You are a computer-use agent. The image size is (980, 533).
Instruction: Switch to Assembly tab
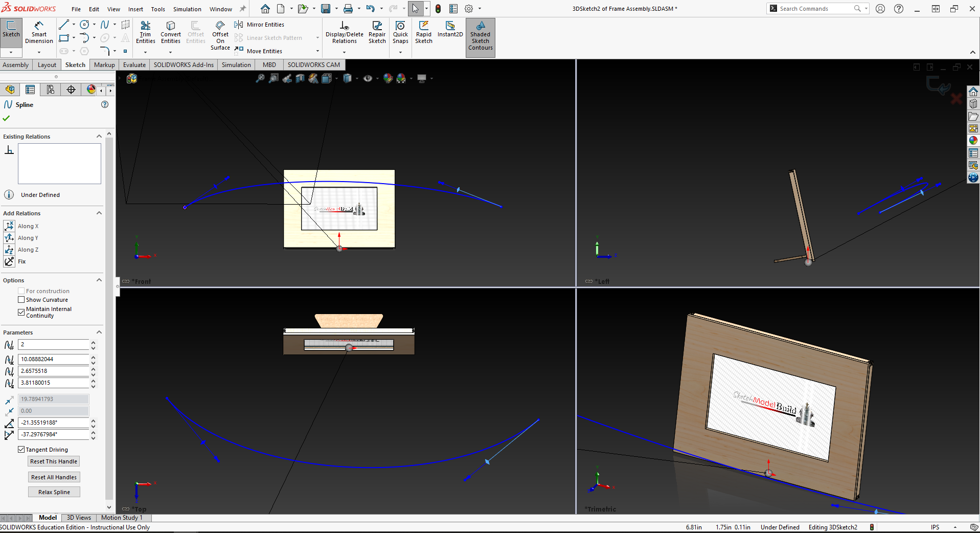click(15, 65)
